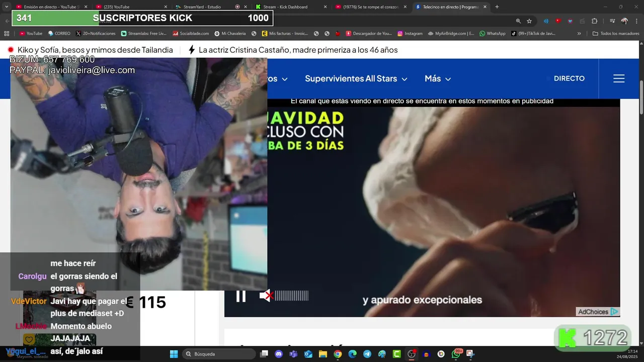The height and width of the screenshot is (362, 644).
Task: Open Telegram from taskbar
Action: pyautogui.click(x=367, y=354)
